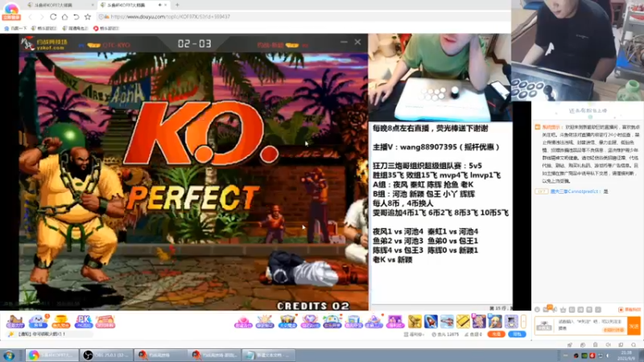Open the third bookmarks bar entry
This screenshot has height=362, width=644.
click(75, 28)
